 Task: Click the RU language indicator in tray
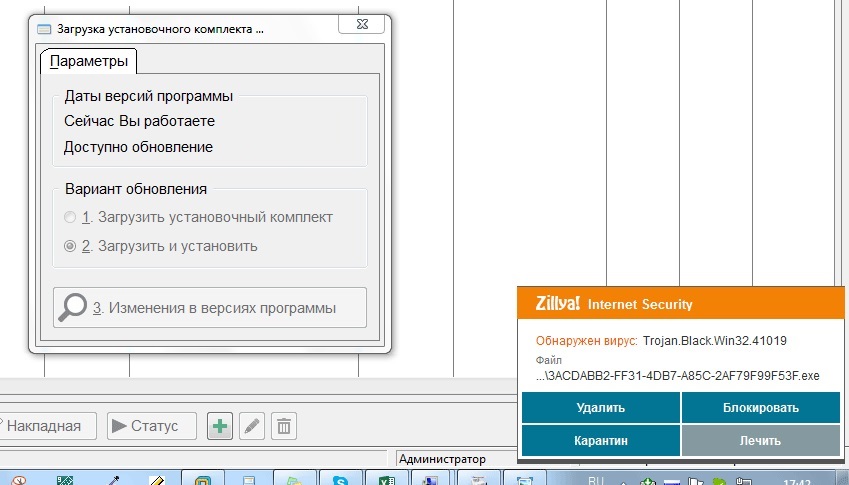point(596,481)
